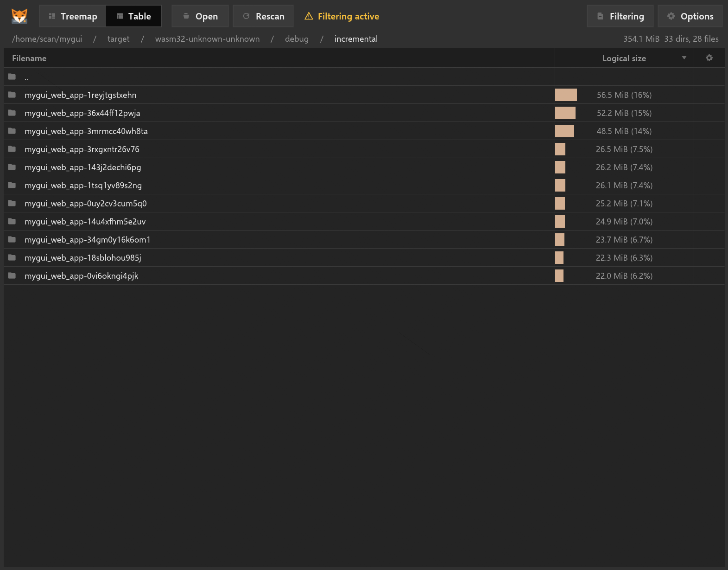Open the Filtering settings

tap(620, 16)
